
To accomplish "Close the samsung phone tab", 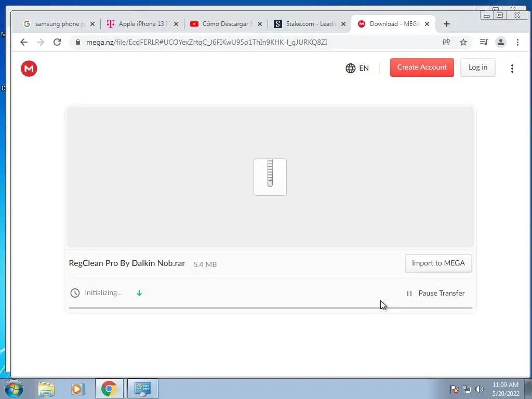I will tap(92, 24).
